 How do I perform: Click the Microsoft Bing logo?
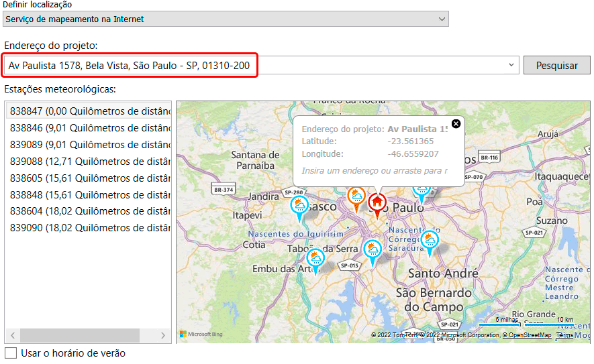[200, 334]
